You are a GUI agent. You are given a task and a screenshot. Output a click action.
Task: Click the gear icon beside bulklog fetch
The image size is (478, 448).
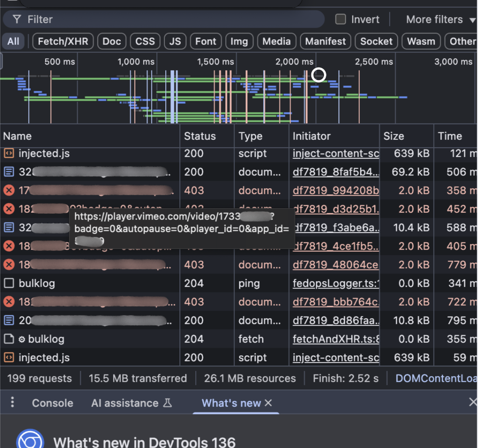point(22,339)
